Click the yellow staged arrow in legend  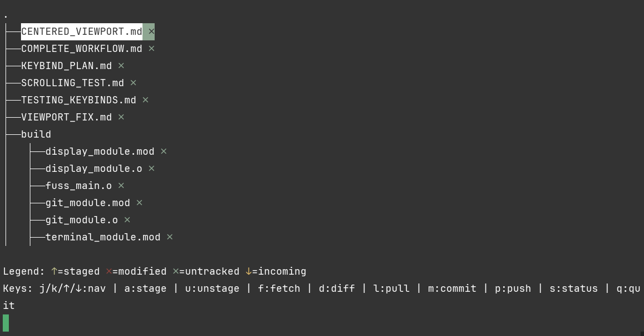click(x=54, y=271)
